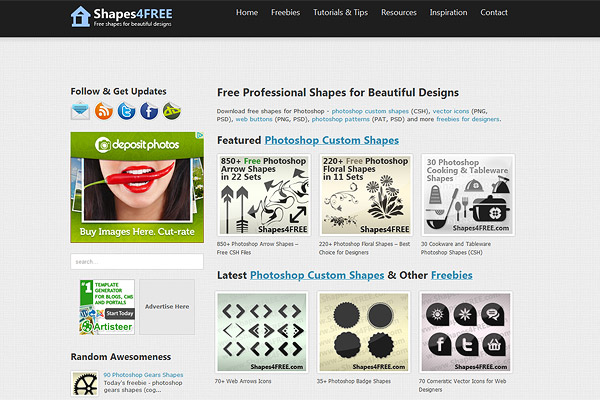Open the Contact page
Viewport: 600px width, 400px height.
[x=494, y=13]
